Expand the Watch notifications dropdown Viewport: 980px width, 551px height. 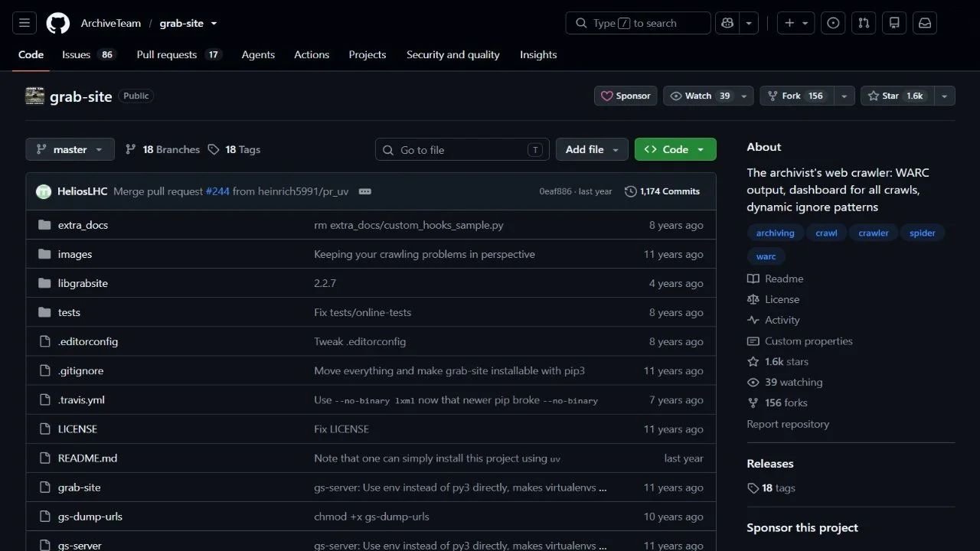745,96
